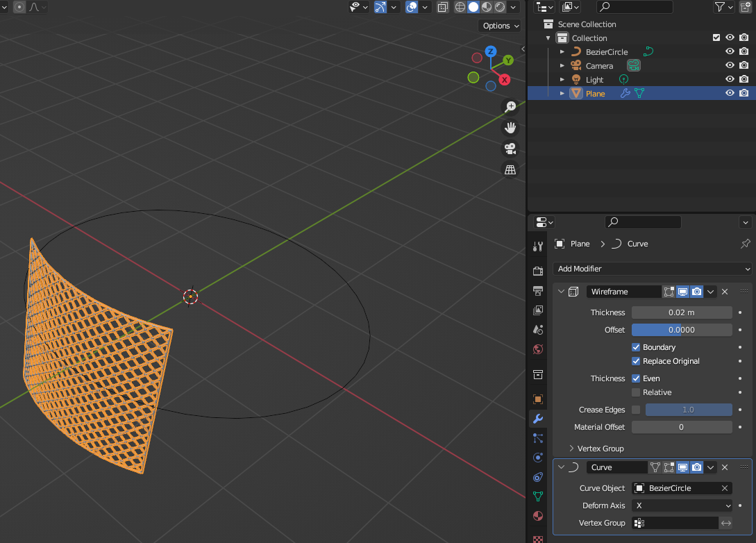Viewport: 756px width, 543px height.
Task: Open the View Layer properties tab
Action: (x=538, y=310)
